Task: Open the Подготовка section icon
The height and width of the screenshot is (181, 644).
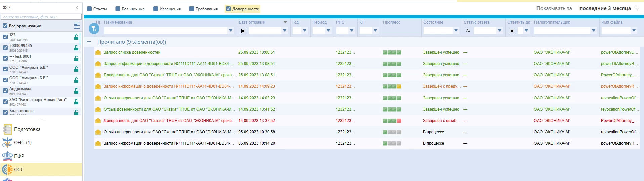Action: [7, 129]
